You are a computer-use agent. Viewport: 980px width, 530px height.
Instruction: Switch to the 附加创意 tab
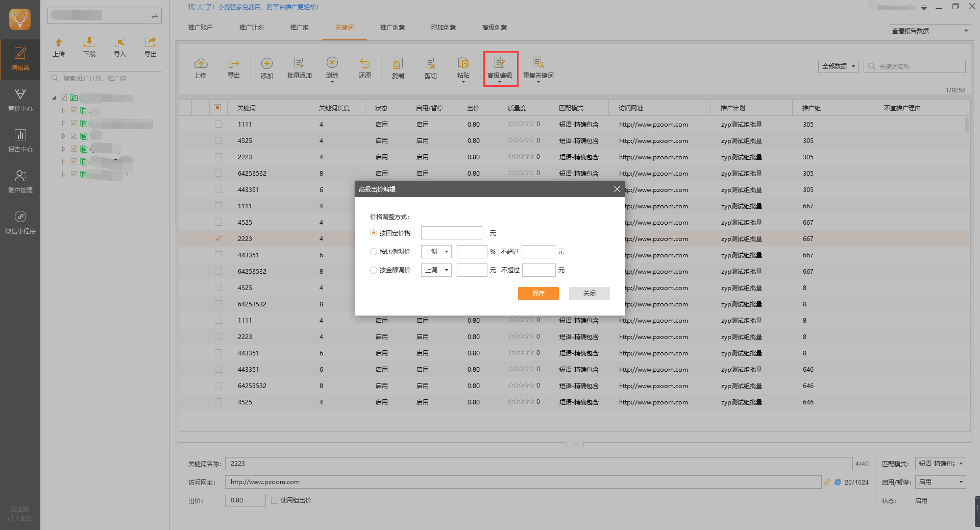pyautogui.click(x=443, y=28)
